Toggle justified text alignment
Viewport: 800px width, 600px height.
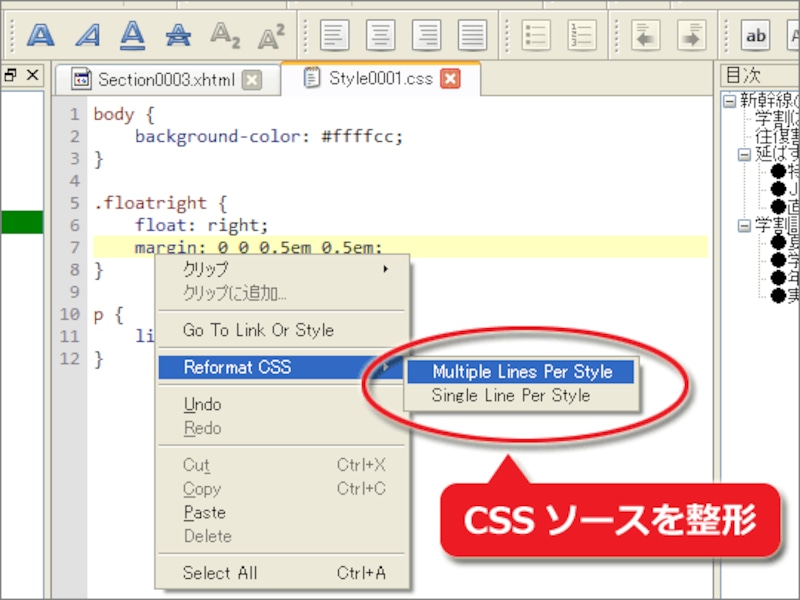coord(475,33)
